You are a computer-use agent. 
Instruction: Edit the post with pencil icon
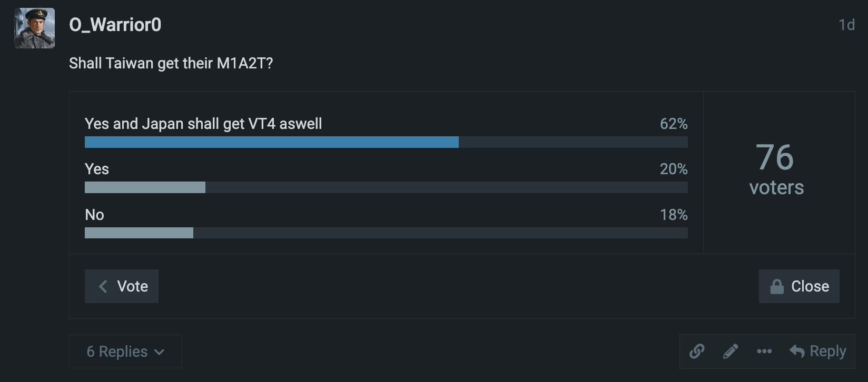[731, 351]
